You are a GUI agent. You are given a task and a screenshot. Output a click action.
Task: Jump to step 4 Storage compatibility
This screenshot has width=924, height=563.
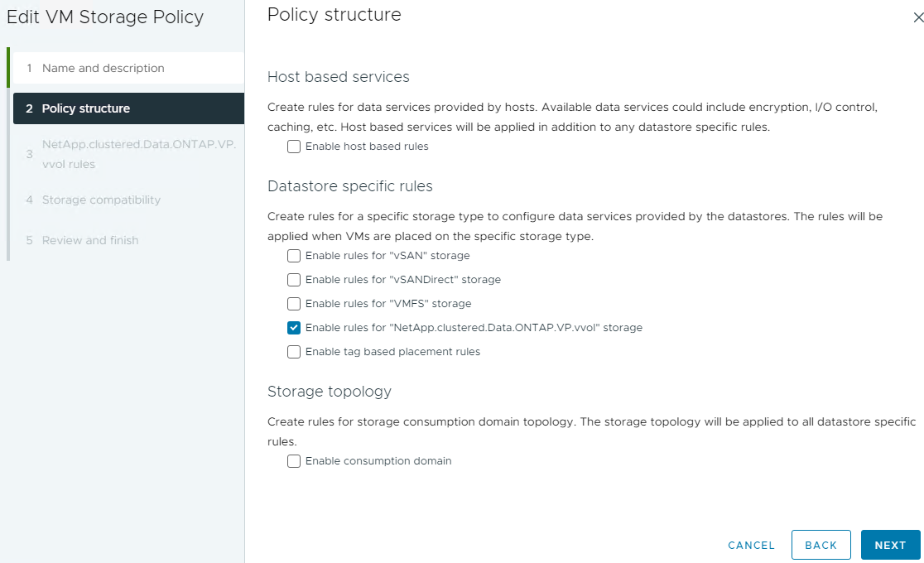(101, 200)
